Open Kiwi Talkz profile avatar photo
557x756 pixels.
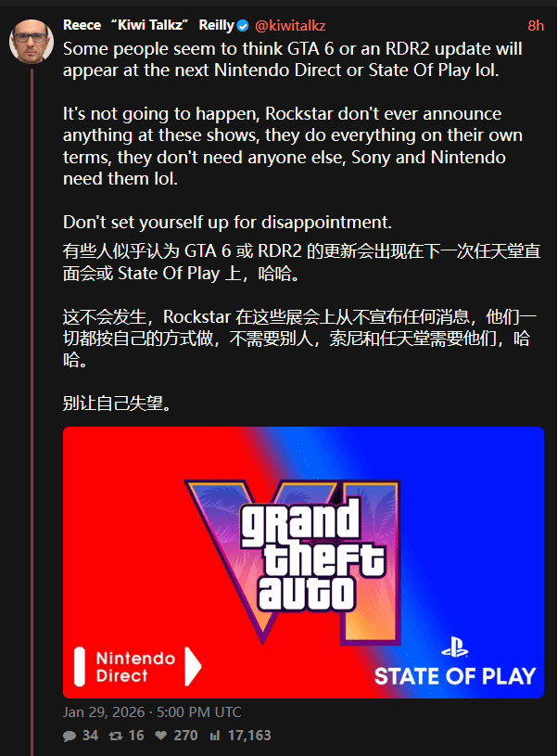[x=32, y=42]
